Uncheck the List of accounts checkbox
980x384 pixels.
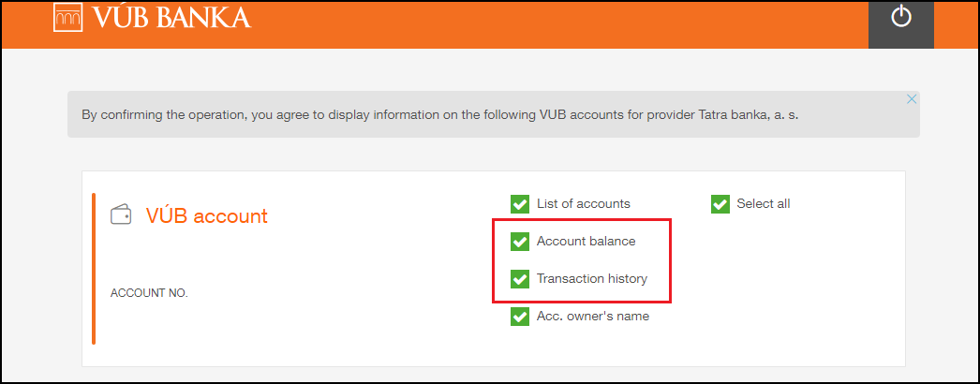click(x=520, y=203)
